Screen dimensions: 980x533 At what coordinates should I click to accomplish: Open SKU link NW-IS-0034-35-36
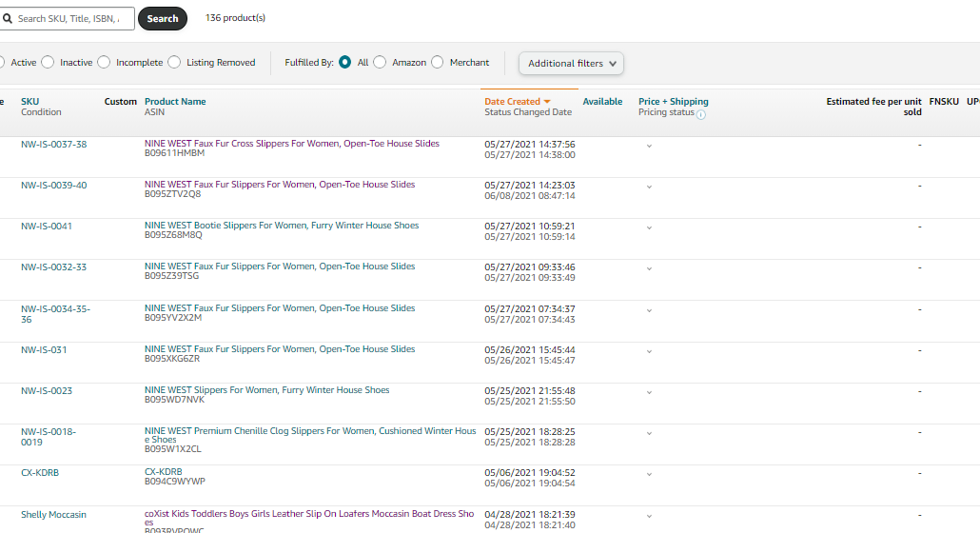pyautogui.click(x=55, y=314)
